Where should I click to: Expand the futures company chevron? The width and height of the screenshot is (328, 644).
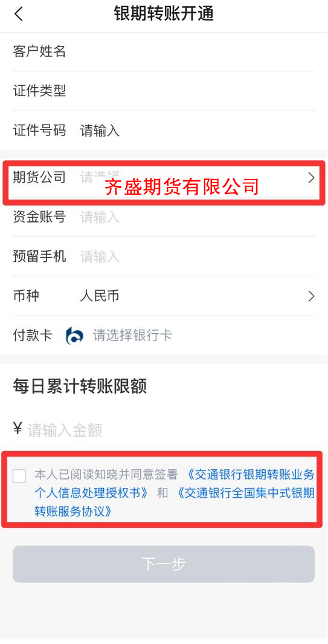[x=311, y=178]
